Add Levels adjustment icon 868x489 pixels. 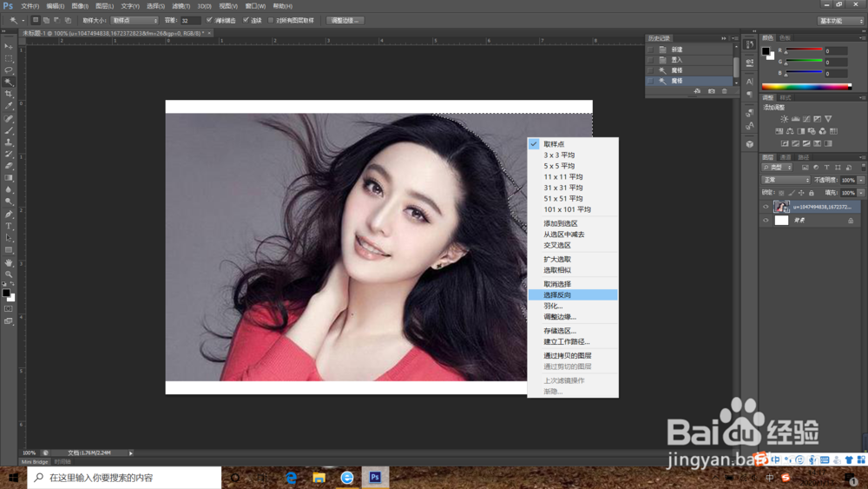795,119
